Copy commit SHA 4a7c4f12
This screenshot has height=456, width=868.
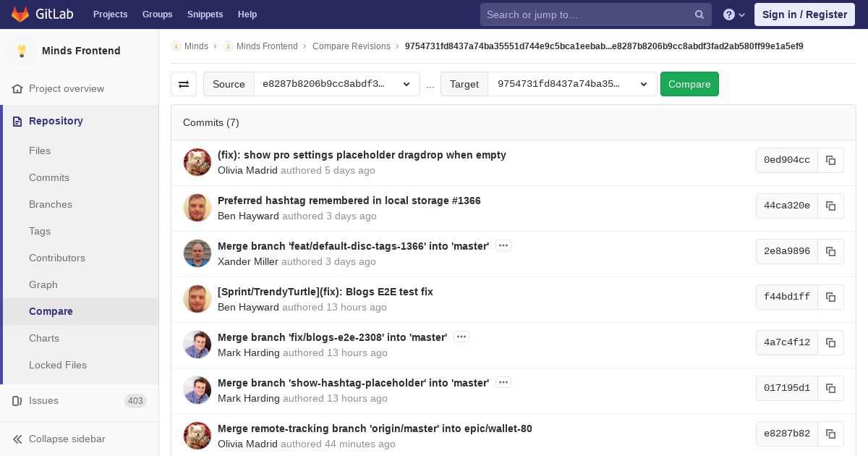[x=830, y=342]
